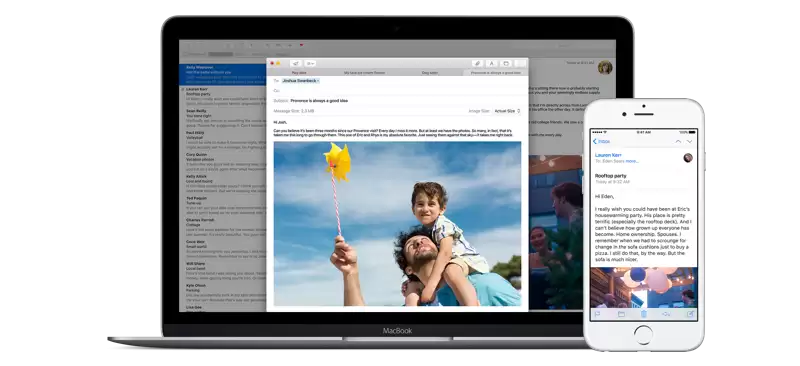Tap the Lauren Kerr sender name on iPhone
Viewport: 800px width, 366px height.
[608, 155]
